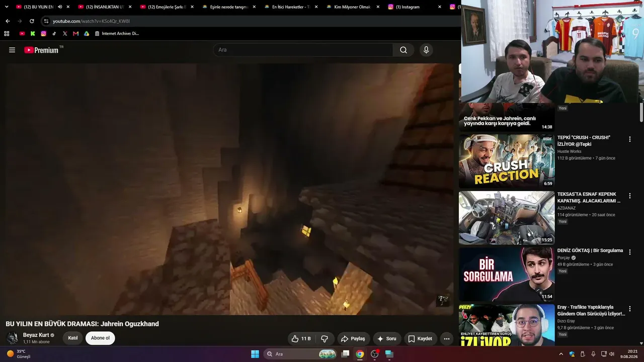The image size is (644, 362).
Task: Open the truck cabin video thumbnail 15:25
Action: pyautogui.click(x=507, y=218)
